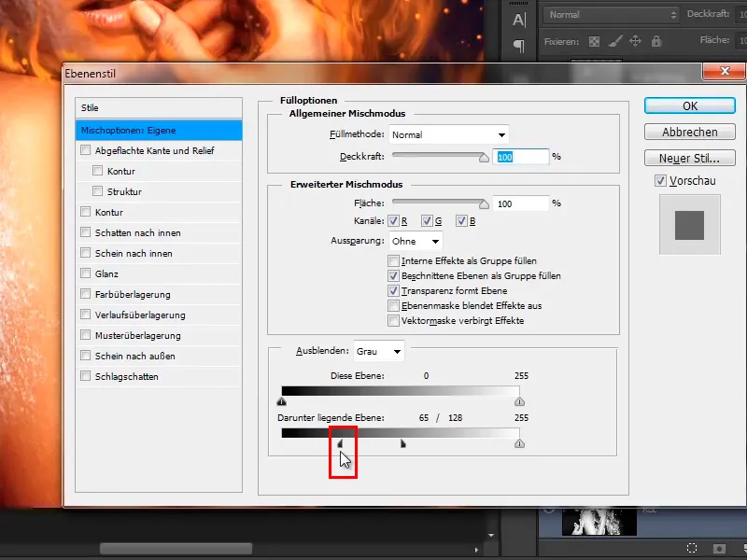This screenshot has height=560, width=747.
Task: Click the preview style swatch under Vorschau
Action: [689, 225]
